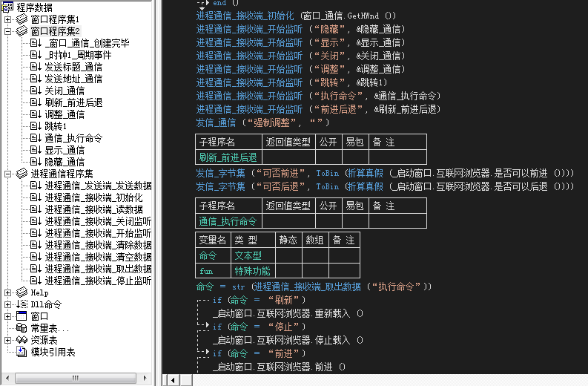This screenshot has height=386, width=588.
Task: Expand the 资源表 node
Action: [x=8, y=340]
